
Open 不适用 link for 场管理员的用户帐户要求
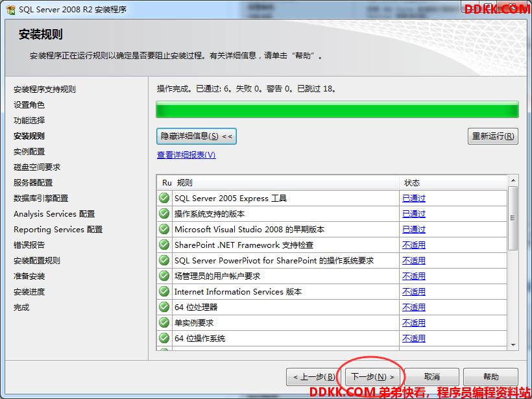point(413,276)
